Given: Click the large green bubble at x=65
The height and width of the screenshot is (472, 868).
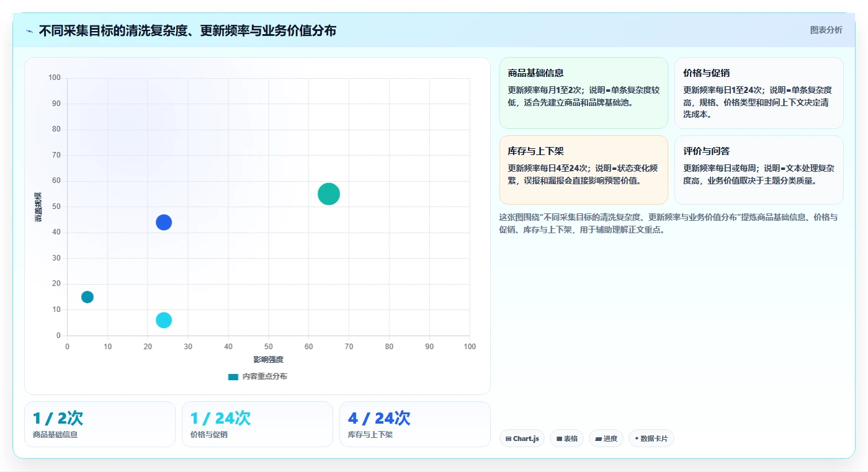Looking at the screenshot, I should 329,194.
